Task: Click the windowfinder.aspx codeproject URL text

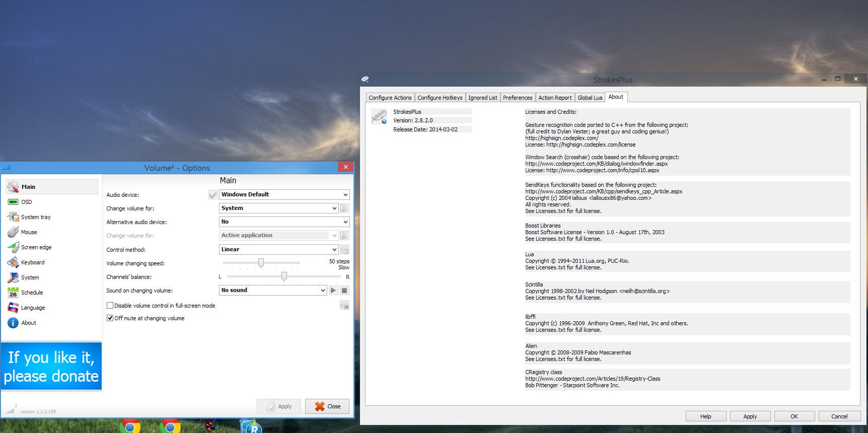Action: pos(597,164)
